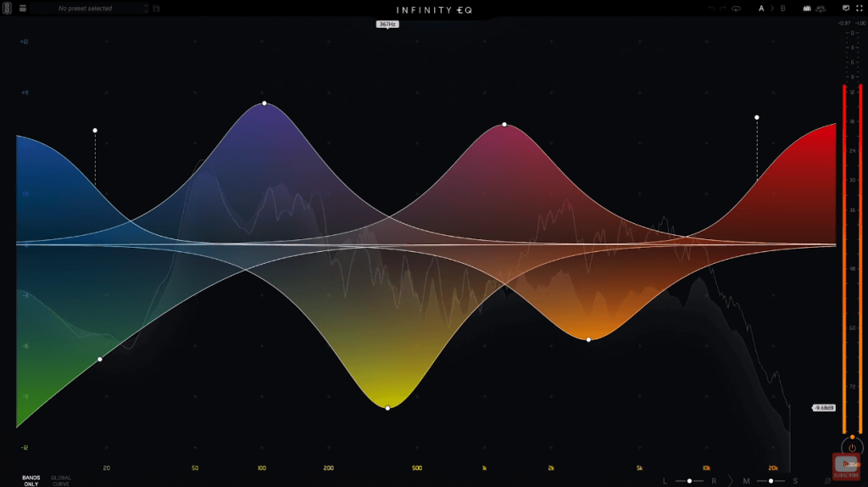
Task: Select the yellow band node at 367Hz
Action: 387,408
